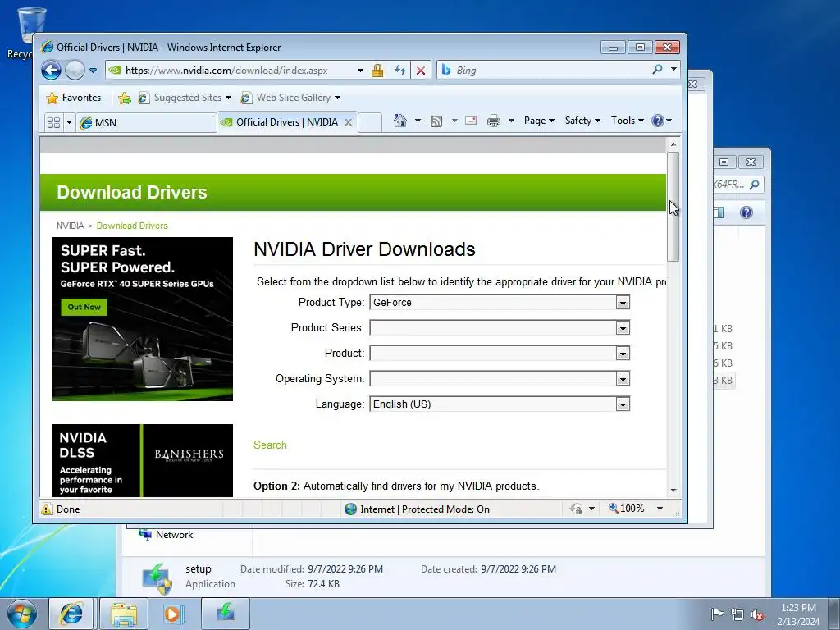Screen dimensions: 840x630
Task: Refresh the page with the Refresh icon
Action: (400, 71)
